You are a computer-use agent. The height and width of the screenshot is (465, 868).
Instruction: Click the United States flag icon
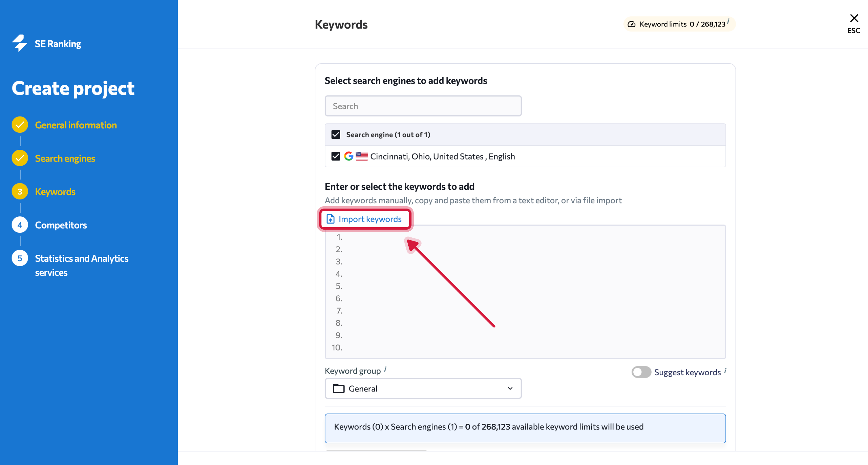tap(362, 156)
